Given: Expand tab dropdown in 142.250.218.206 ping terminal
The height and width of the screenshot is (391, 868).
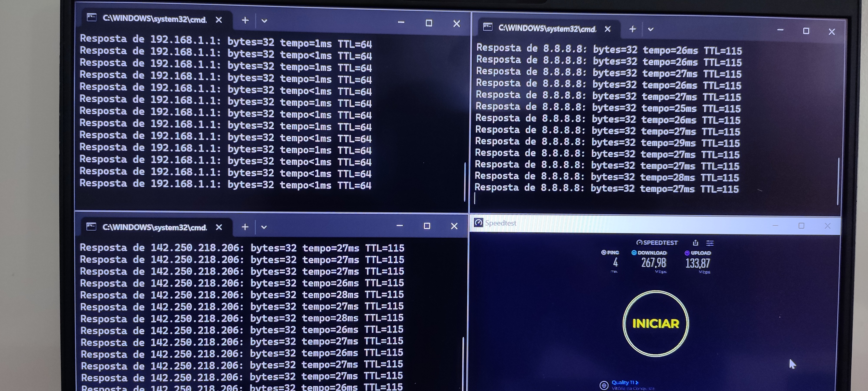Looking at the screenshot, I should (x=264, y=227).
